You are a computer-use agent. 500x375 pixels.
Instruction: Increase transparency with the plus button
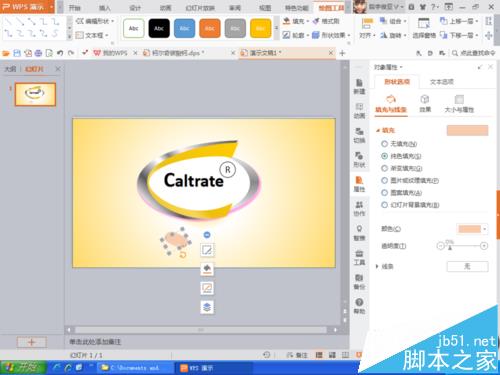[484, 246]
